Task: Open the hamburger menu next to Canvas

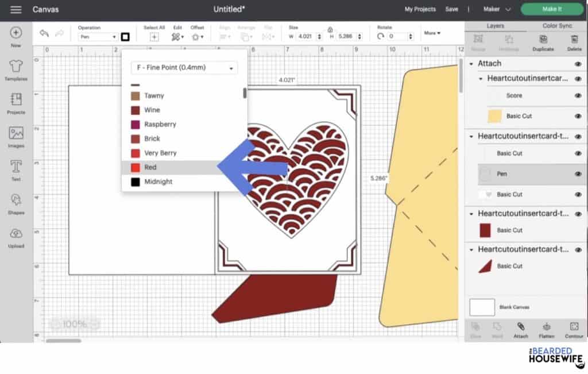Action: [16, 9]
